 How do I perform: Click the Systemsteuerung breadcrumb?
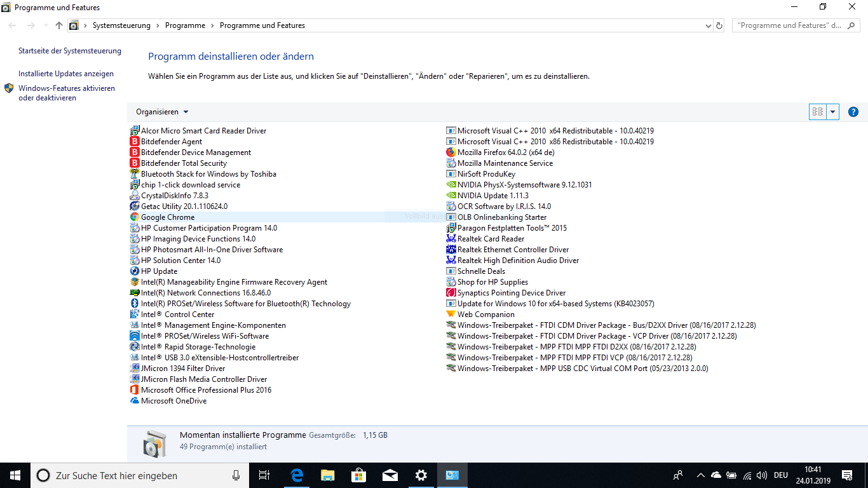coord(121,26)
